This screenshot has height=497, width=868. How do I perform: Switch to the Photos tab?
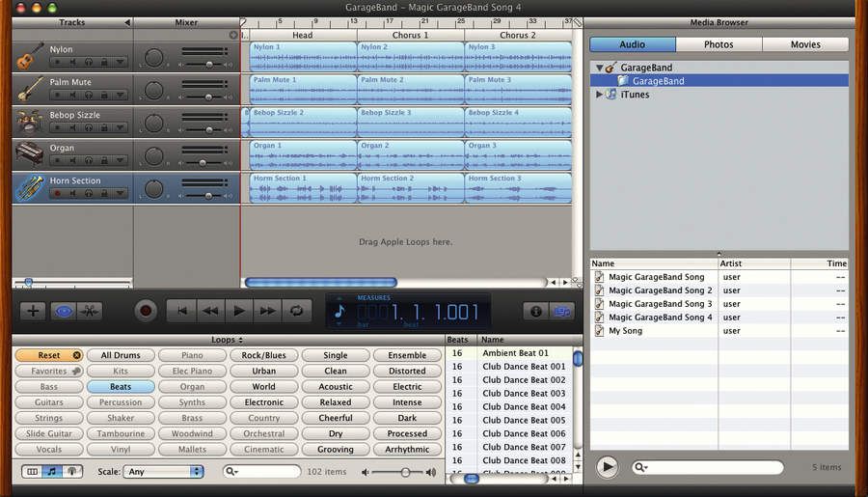(x=719, y=44)
